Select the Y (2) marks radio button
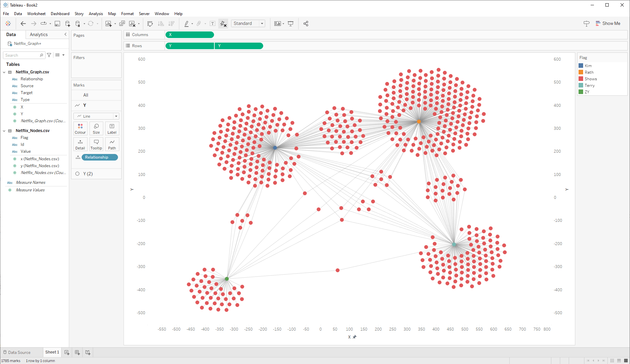 click(78, 174)
